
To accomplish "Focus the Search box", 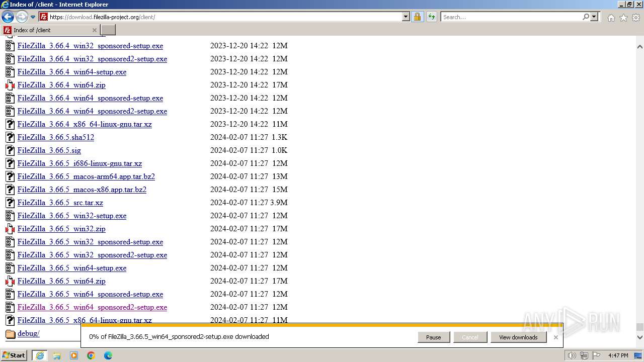I will click(x=511, y=17).
